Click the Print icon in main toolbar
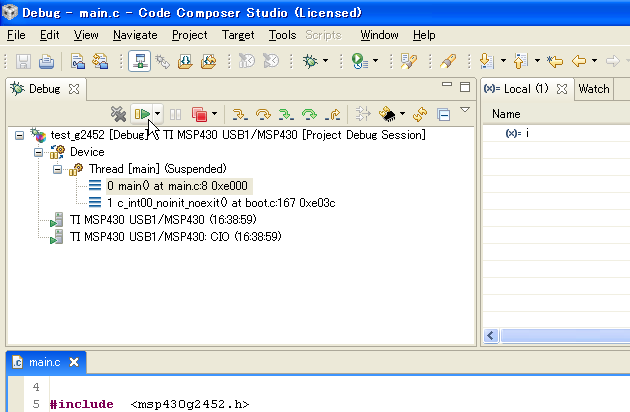Image resolution: width=630 pixels, height=412 pixels. pos(46,61)
